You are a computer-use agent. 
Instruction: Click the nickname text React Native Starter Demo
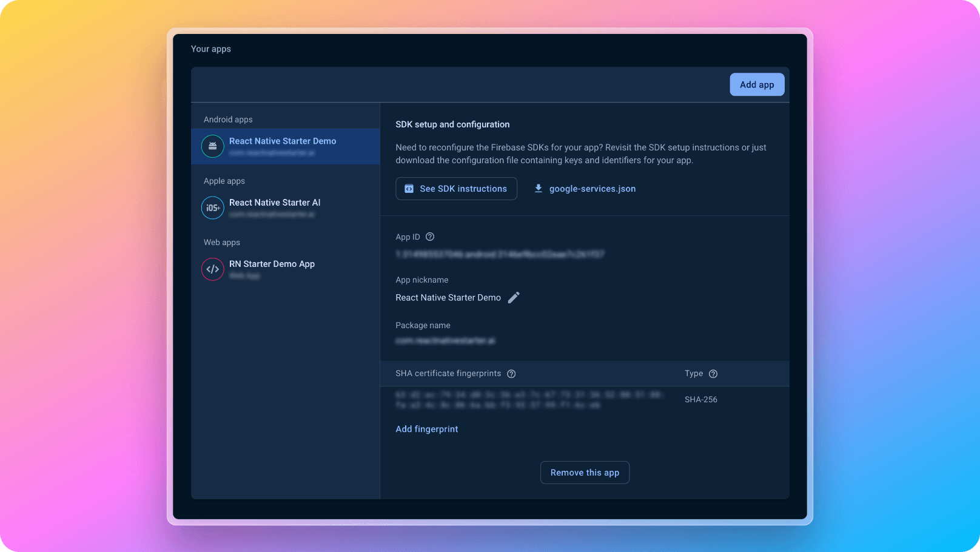coord(448,297)
